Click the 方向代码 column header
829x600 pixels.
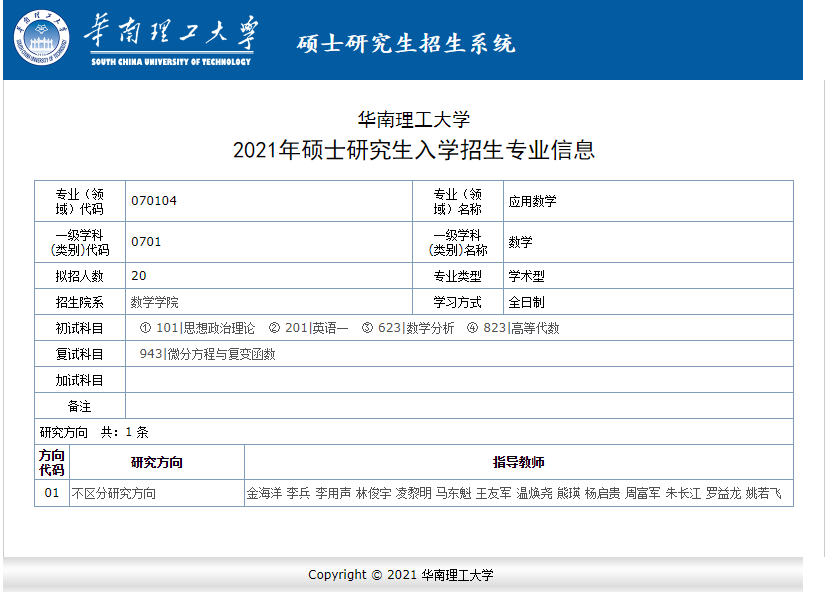(x=52, y=463)
